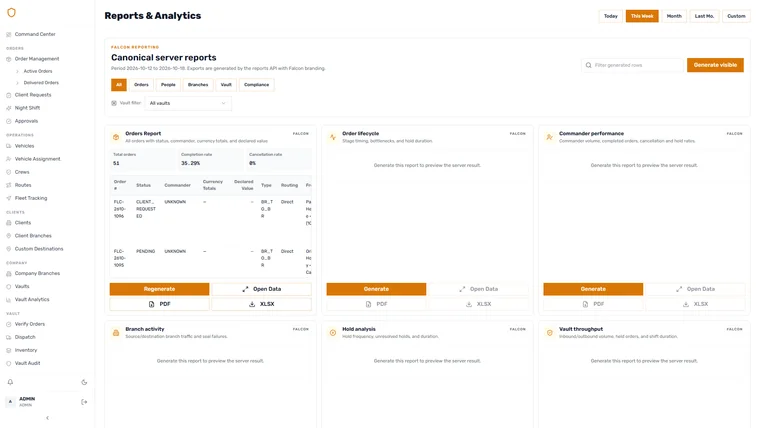760x428 pixels.
Task: Click Generate visible button
Action: point(715,65)
